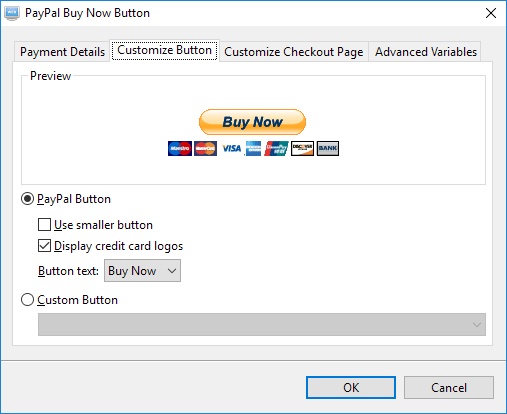Select the PayPal Button radio option
507x414 pixels.
(27, 199)
